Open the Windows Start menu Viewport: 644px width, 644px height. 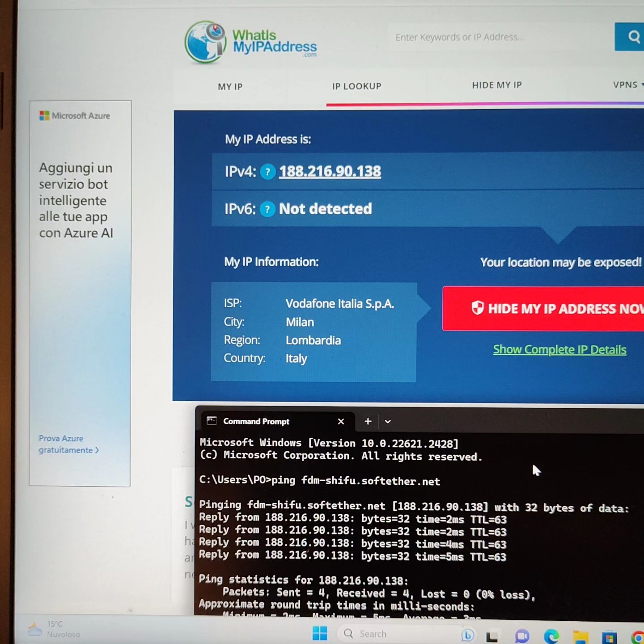(320, 633)
